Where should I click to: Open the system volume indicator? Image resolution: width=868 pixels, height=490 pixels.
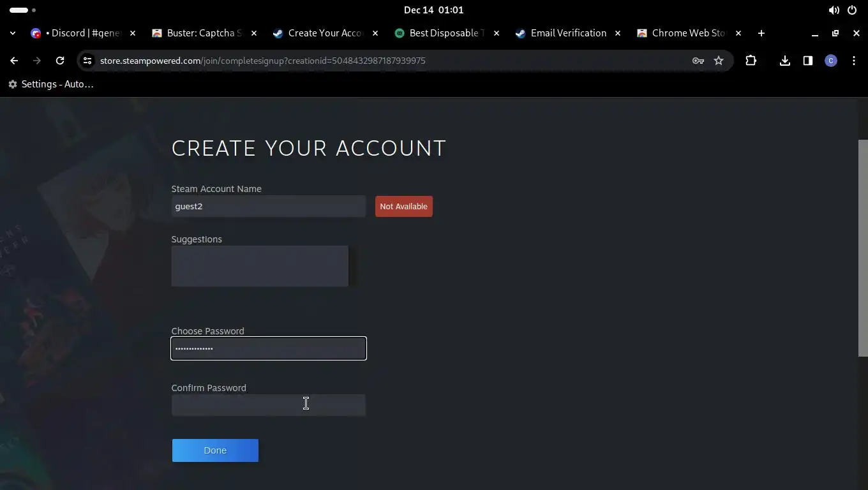pos(834,10)
